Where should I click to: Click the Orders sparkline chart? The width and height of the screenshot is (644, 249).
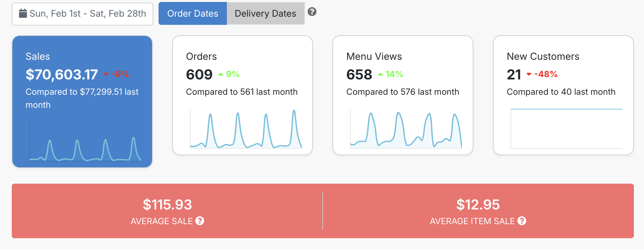246,131
